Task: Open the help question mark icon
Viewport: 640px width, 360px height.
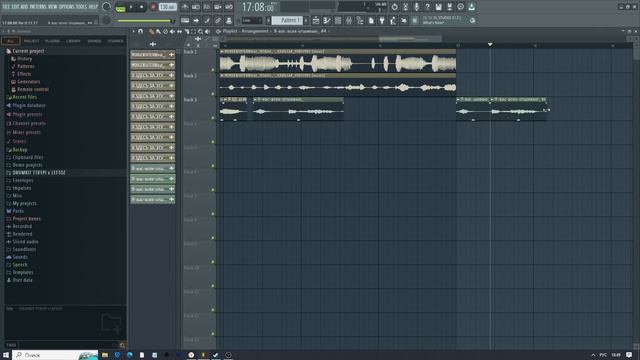Action: click(427, 7)
